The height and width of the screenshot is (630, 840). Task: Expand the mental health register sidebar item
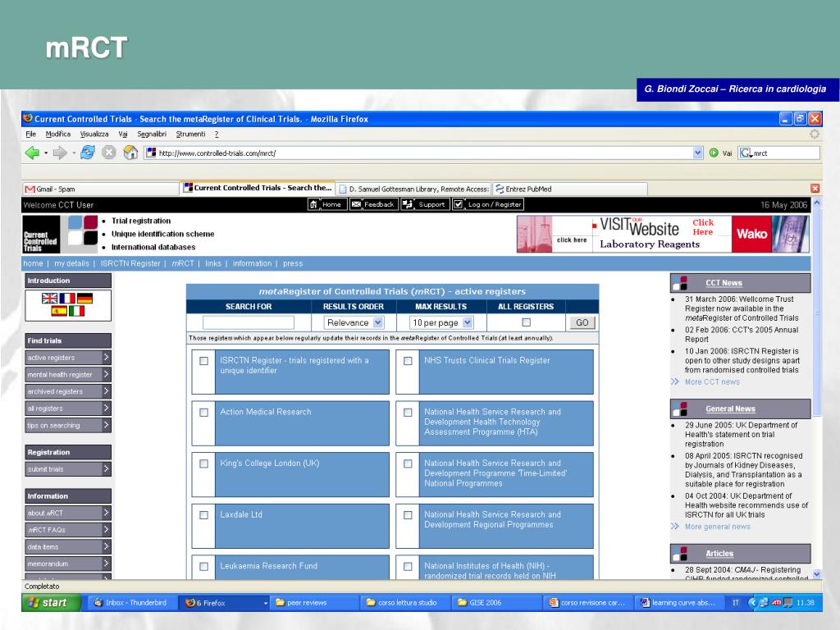[68, 374]
